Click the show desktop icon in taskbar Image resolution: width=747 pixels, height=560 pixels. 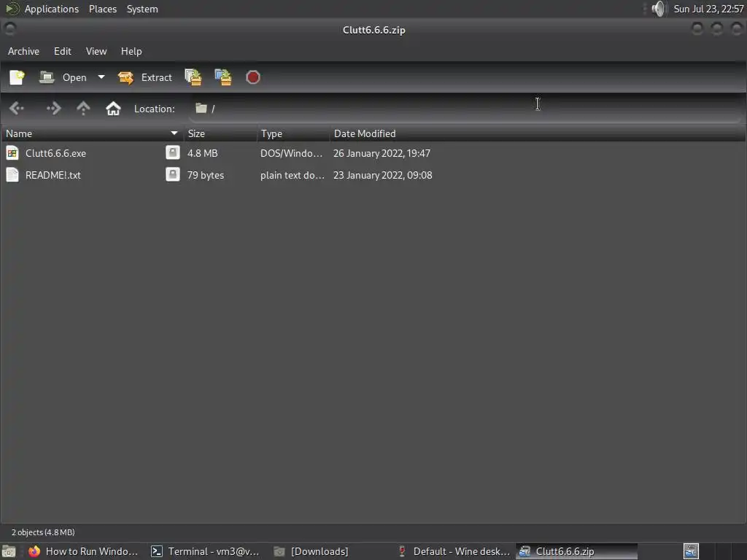pos(9,551)
